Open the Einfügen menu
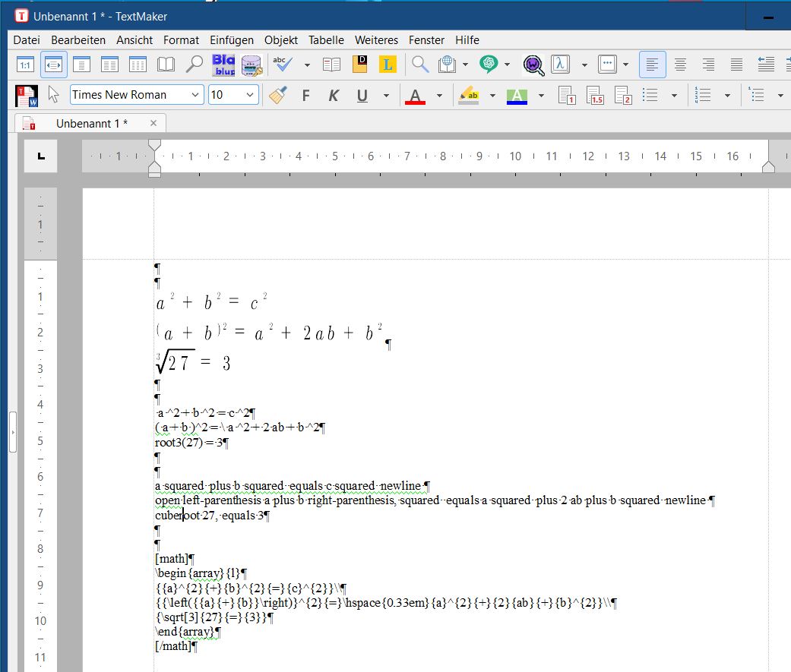 click(x=232, y=39)
